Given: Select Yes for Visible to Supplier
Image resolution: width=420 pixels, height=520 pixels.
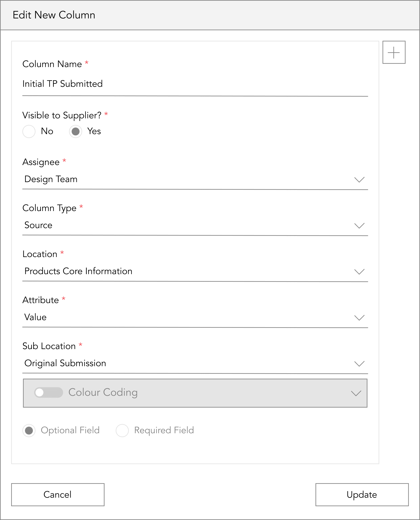Looking at the screenshot, I should (x=75, y=131).
